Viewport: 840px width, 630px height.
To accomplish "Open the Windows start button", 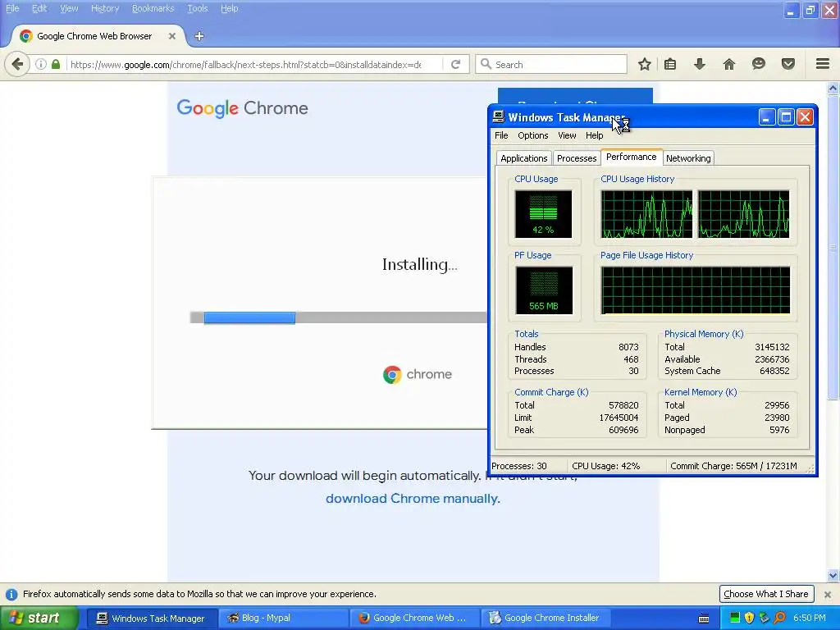I will click(x=39, y=619).
